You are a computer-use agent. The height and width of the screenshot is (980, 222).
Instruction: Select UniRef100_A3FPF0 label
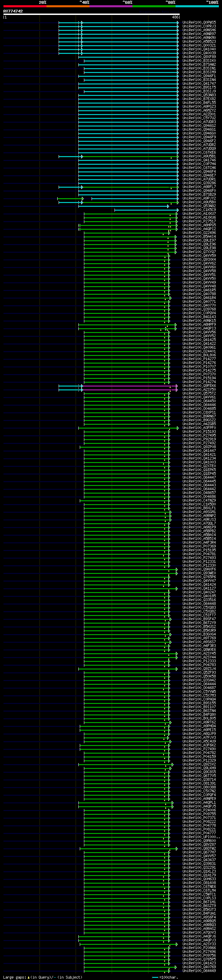(x=199, y=428)
